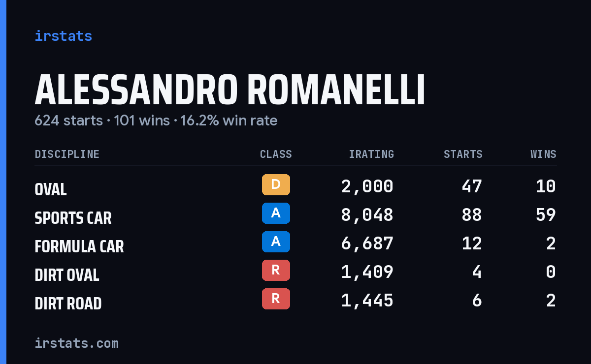This screenshot has height=364, width=591.
Task: Sort by the CLASS column header
Action: (276, 154)
